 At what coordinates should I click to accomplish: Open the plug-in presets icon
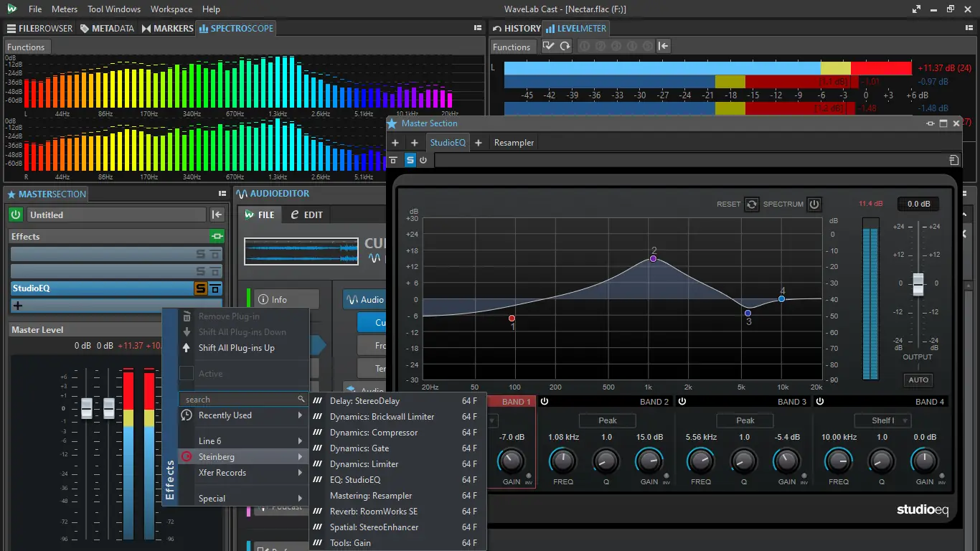[x=953, y=160]
